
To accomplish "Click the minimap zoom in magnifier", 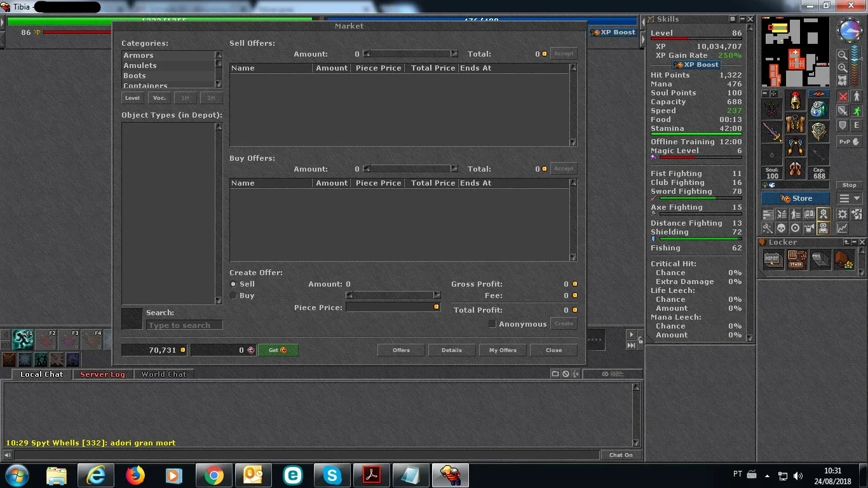I will point(843,68).
